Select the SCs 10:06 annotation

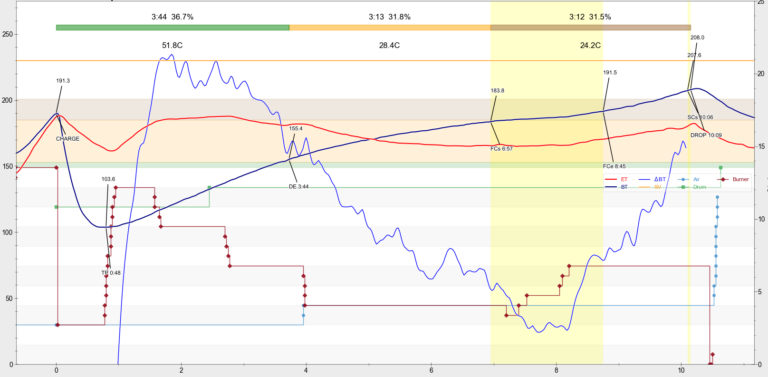tap(700, 118)
